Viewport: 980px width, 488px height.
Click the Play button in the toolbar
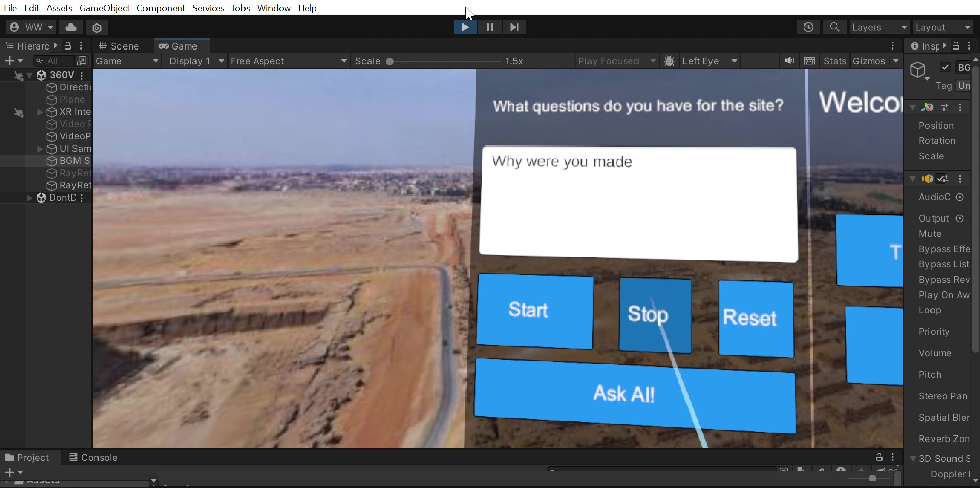[x=465, y=27]
